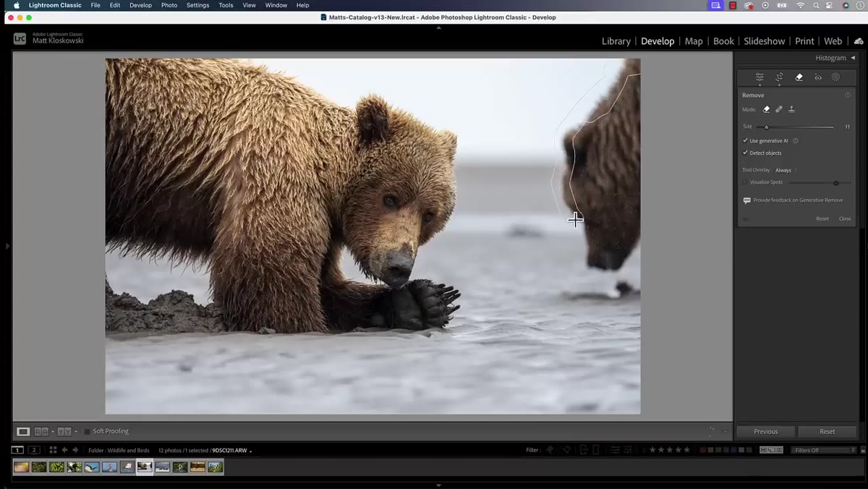Open info icon beside Use generative AI
Screen dimensions: 868x489
click(796, 141)
